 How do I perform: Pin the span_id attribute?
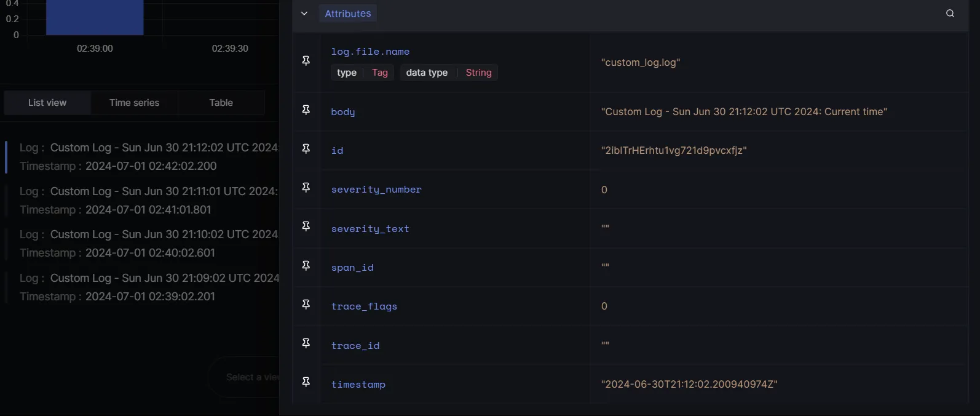coord(306,266)
